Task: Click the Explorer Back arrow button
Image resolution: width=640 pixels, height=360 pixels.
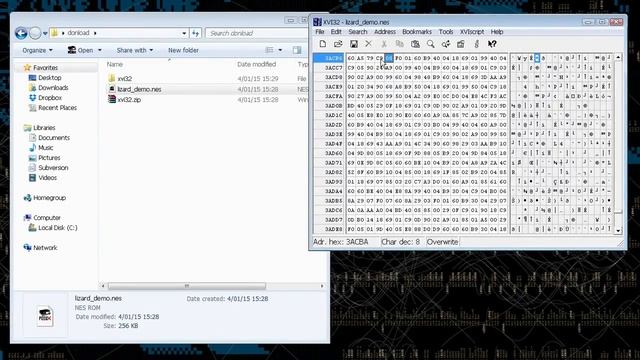Action: [21, 33]
